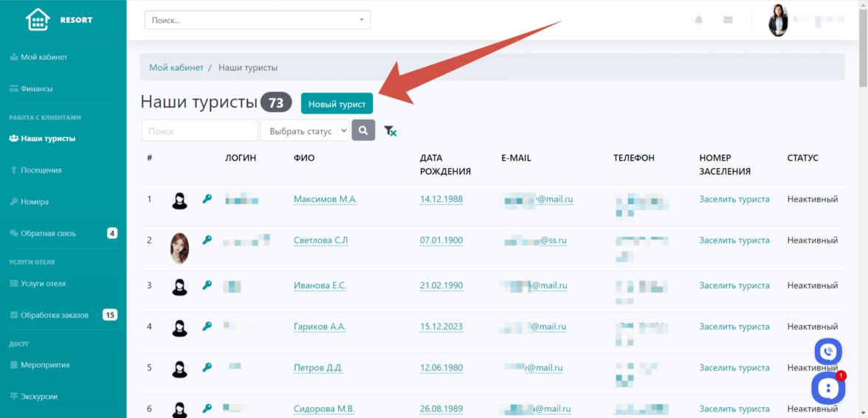Click the tourist Поиск input field
The image size is (868, 418).
pos(199,131)
